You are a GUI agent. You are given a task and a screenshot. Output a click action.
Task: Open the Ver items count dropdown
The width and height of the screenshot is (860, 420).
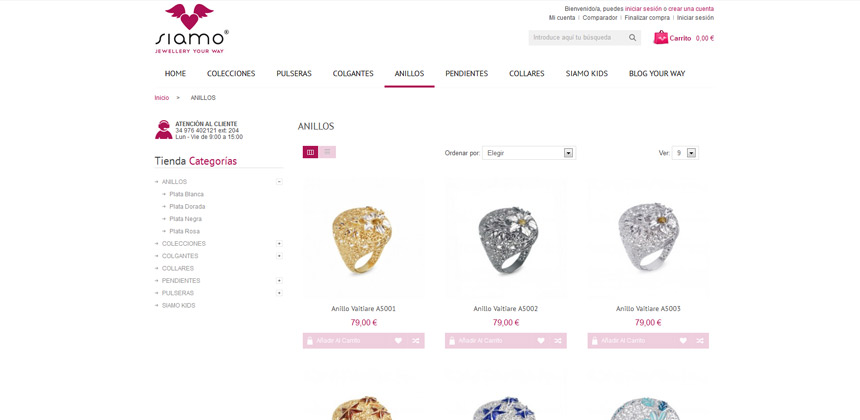(685, 153)
